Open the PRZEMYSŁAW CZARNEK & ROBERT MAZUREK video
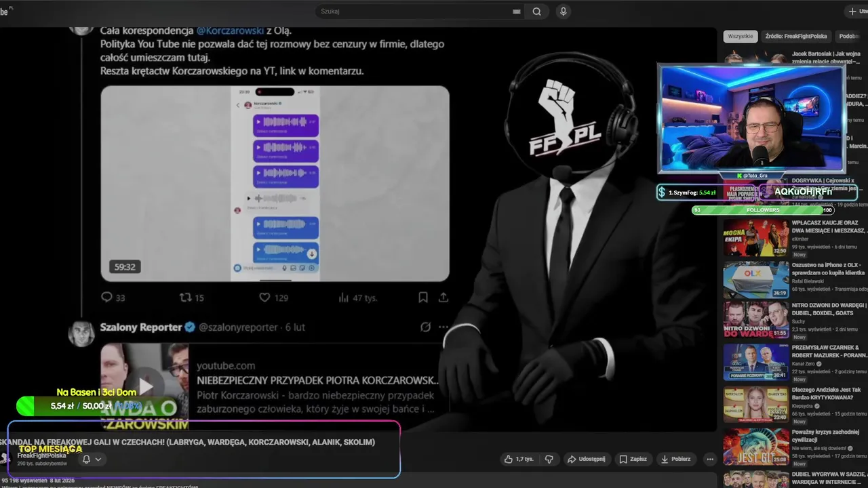Viewport: 868px width, 488px height. [829, 351]
